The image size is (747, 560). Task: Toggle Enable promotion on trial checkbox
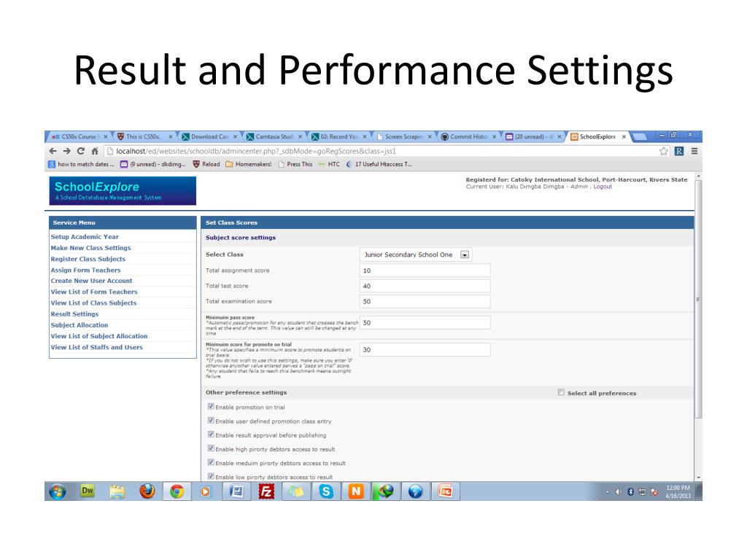tap(211, 406)
